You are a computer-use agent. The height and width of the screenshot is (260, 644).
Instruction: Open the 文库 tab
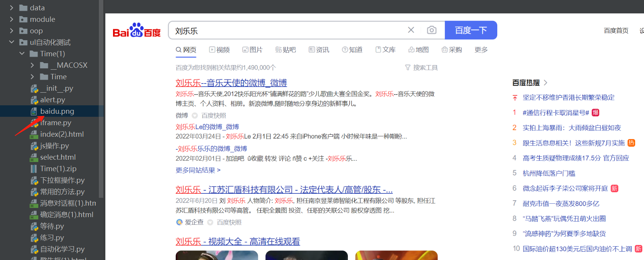385,50
